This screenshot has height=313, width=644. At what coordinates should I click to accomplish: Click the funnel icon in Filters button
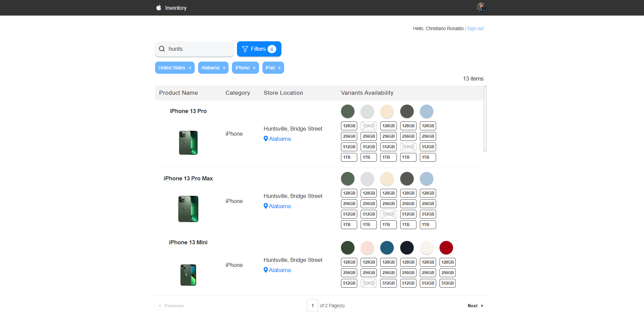click(x=245, y=49)
